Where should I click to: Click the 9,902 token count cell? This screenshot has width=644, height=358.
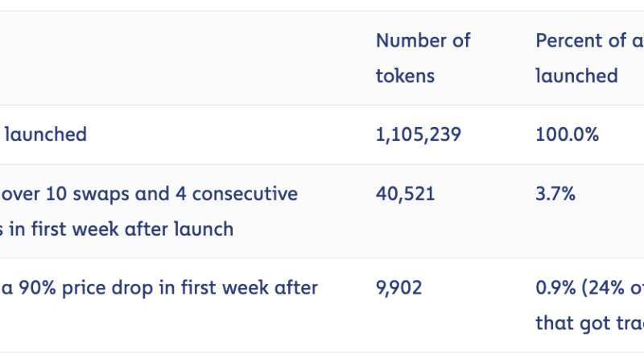point(400,288)
